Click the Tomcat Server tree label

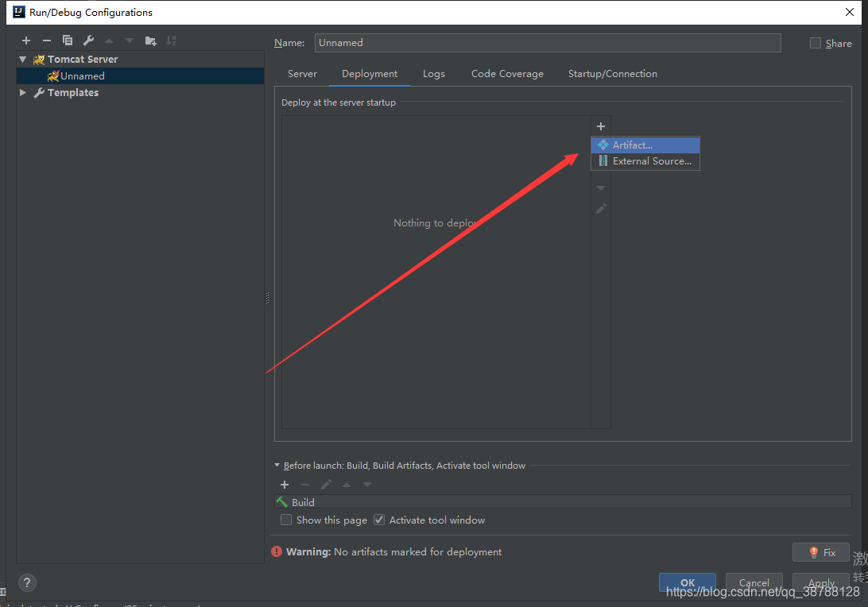(83, 60)
